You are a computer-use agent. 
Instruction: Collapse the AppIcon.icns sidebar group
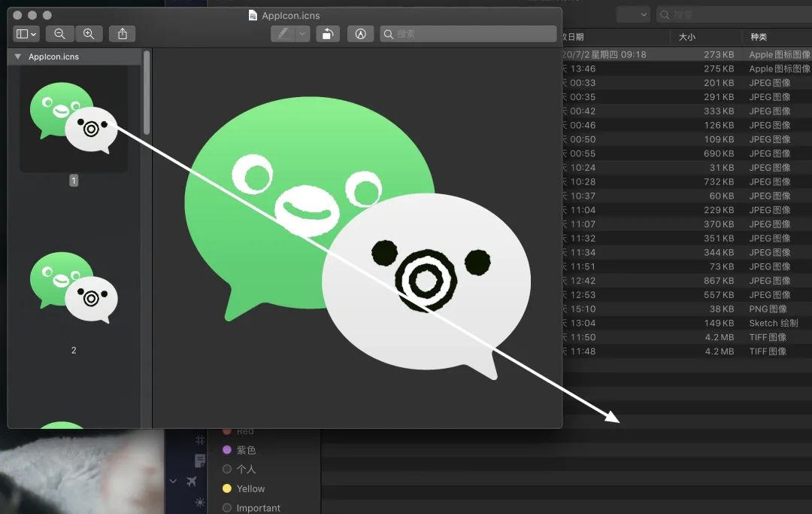point(17,56)
